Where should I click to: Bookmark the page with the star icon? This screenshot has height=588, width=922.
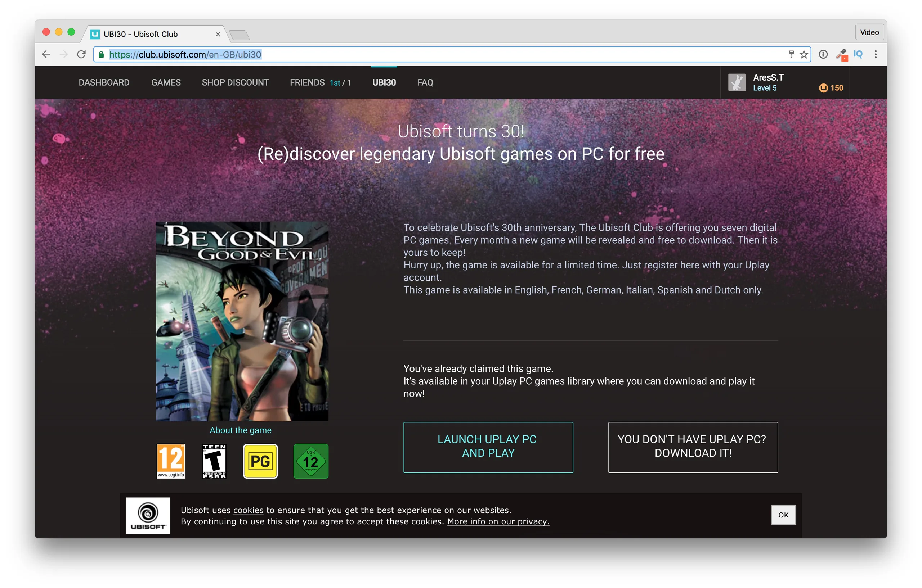[804, 54]
